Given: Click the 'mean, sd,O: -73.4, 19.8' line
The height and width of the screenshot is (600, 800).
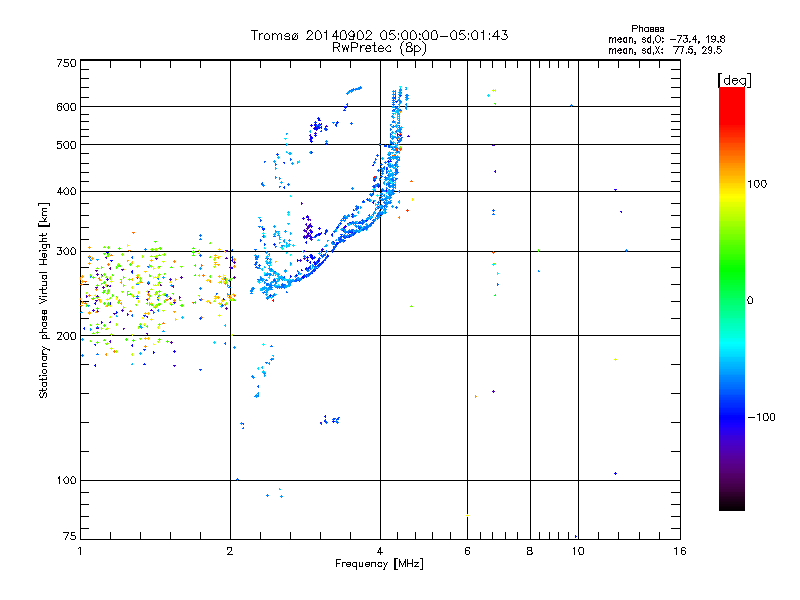Looking at the screenshot, I should pos(666,39).
